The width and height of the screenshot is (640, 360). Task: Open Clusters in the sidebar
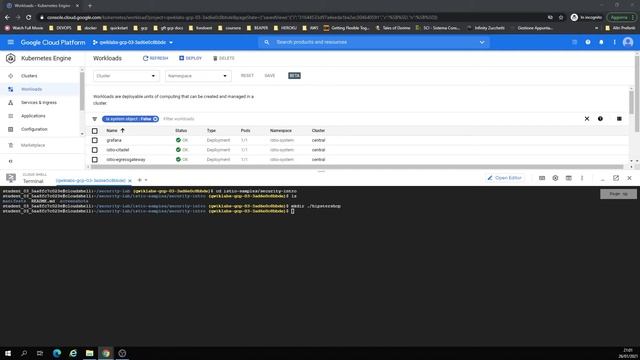pos(29,76)
